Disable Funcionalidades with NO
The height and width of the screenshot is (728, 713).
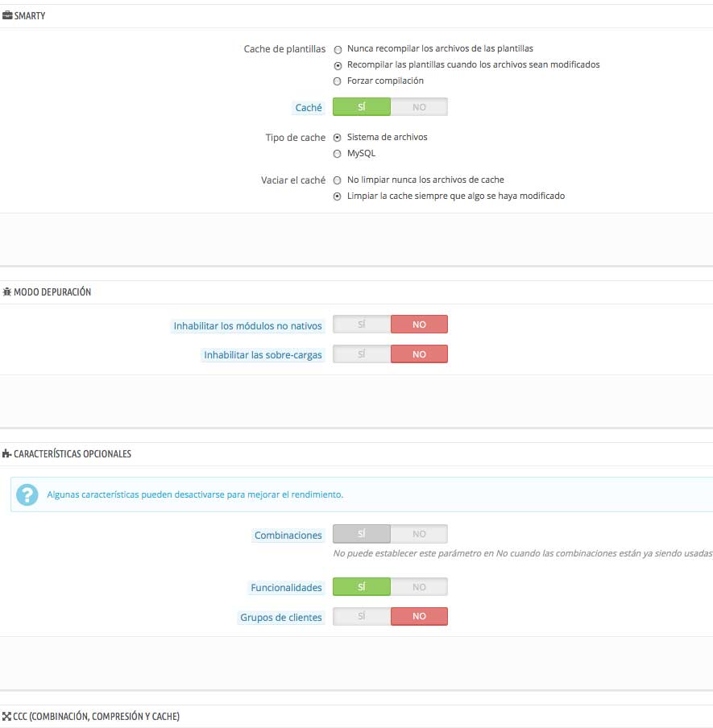419,587
